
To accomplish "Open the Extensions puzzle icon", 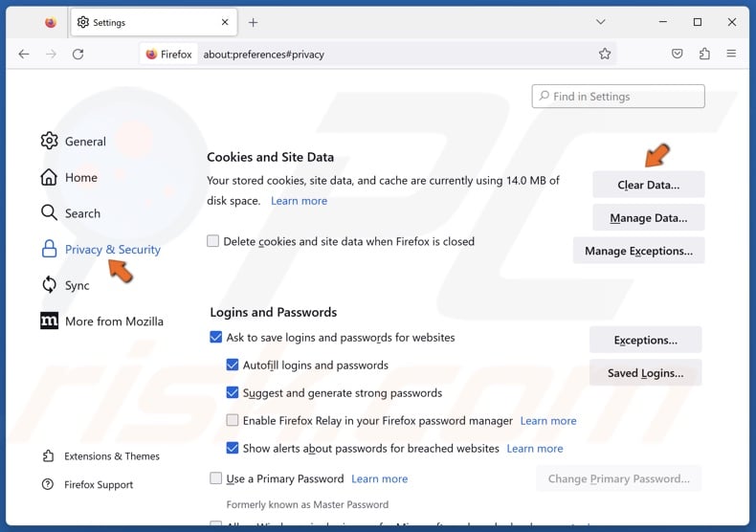I will click(x=704, y=54).
